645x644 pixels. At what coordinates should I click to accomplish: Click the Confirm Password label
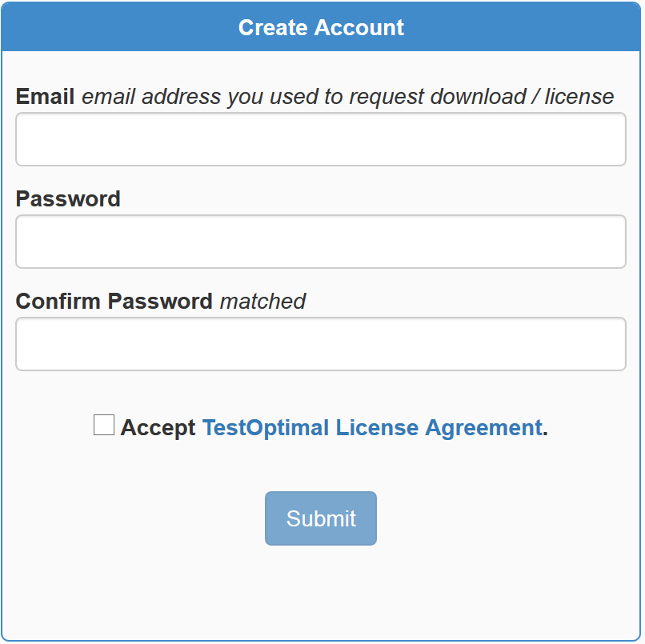(x=114, y=302)
